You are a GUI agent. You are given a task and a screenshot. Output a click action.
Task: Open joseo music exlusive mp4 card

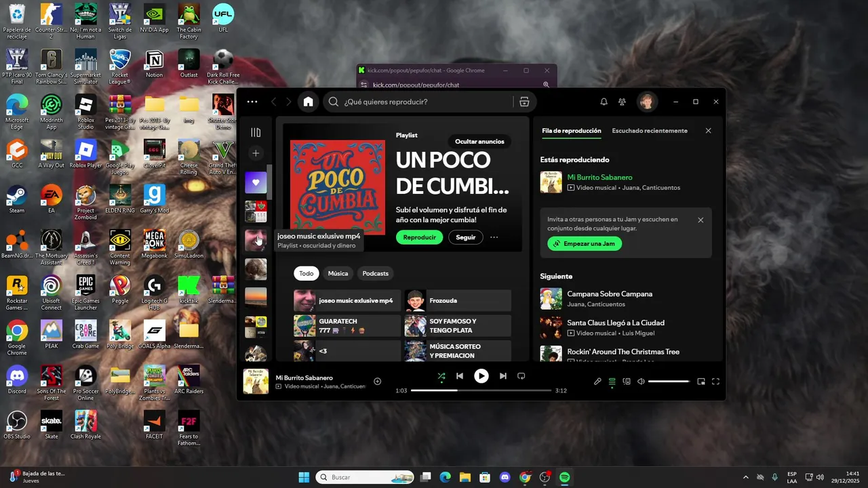347,300
